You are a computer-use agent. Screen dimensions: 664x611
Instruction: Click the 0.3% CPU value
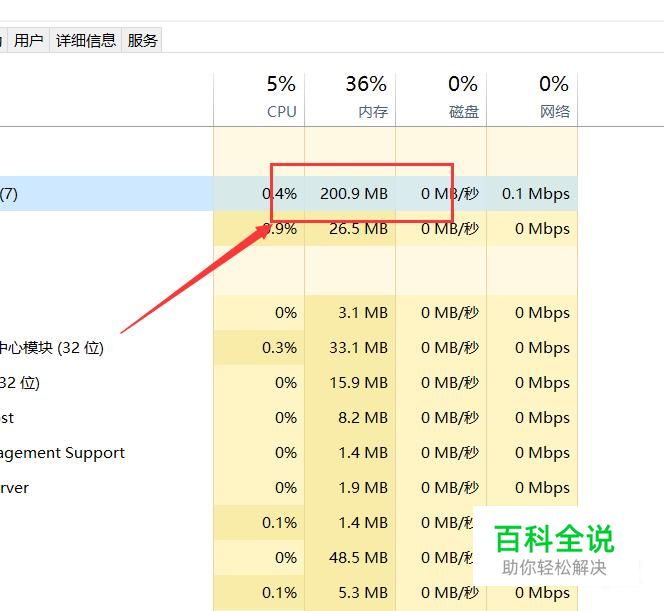point(279,348)
